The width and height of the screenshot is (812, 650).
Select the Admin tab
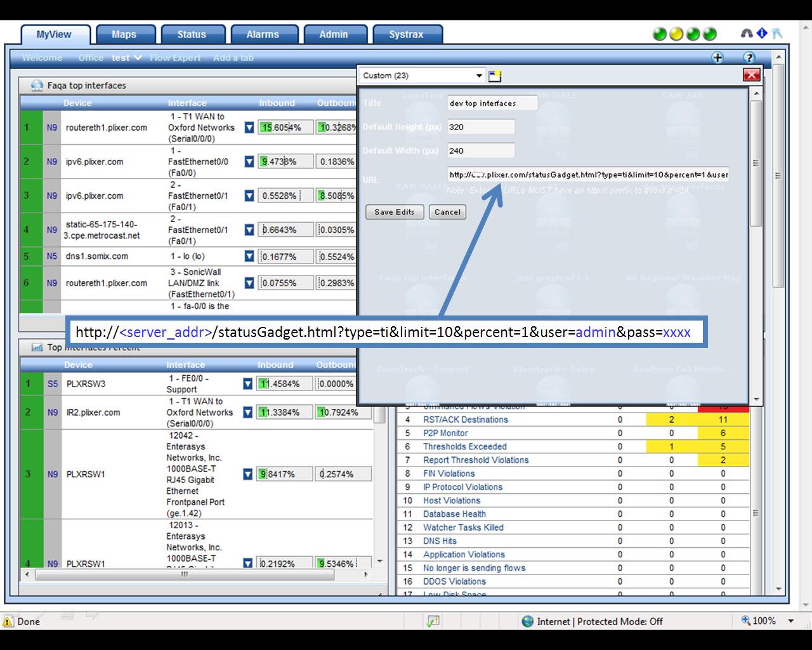click(x=334, y=34)
